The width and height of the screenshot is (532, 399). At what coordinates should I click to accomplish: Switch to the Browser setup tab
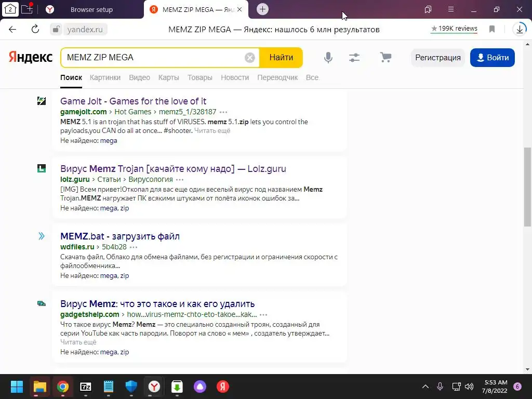tap(91, 9)
